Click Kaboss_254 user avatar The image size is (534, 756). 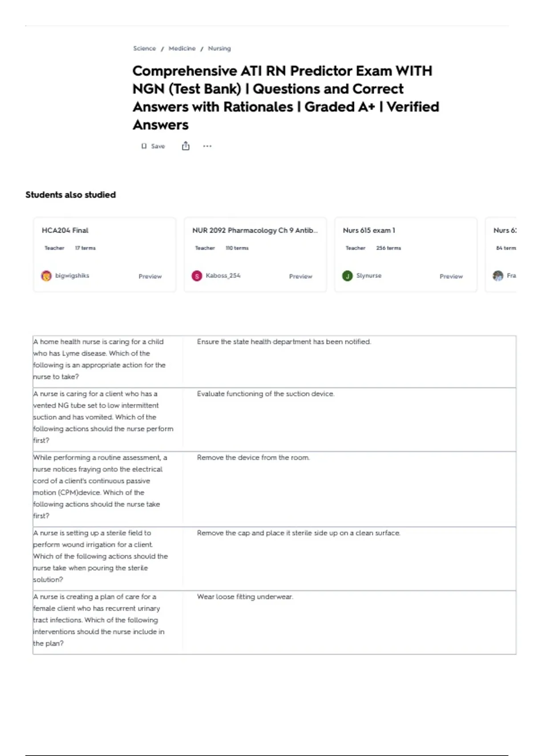pos(197,276)
